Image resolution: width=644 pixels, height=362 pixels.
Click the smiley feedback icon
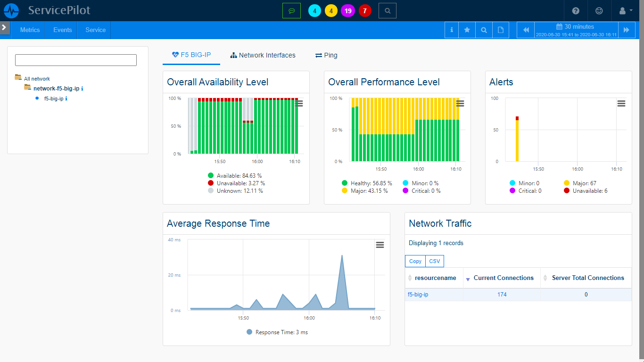click(x=599, y=10)
